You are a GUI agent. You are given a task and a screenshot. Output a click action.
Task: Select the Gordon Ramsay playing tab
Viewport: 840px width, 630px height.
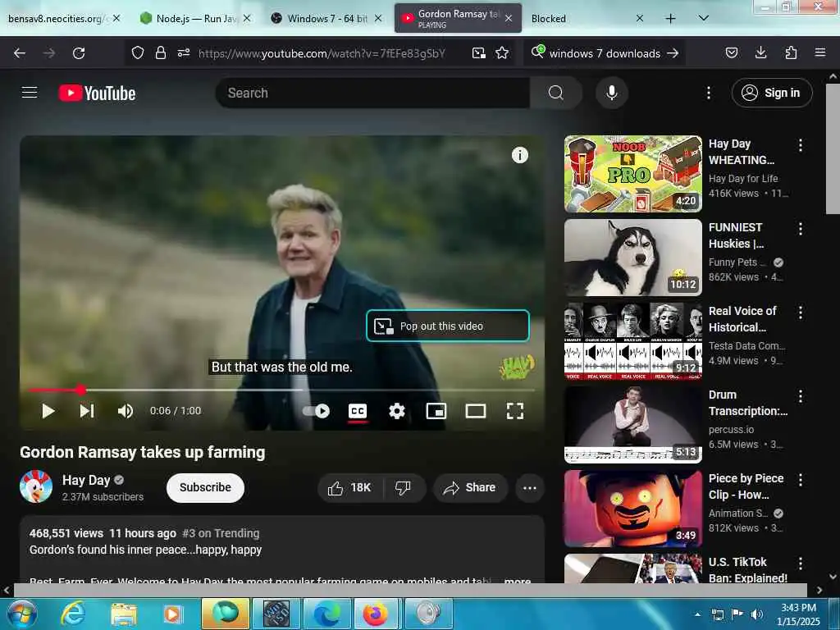click(458, 18)
